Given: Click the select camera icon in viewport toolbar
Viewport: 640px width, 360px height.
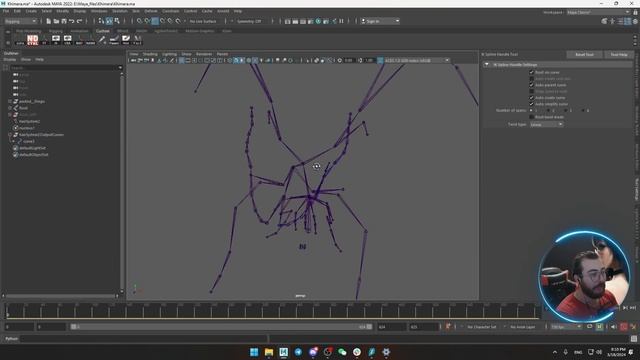Looking at the screenshot, I should [133, 60].
